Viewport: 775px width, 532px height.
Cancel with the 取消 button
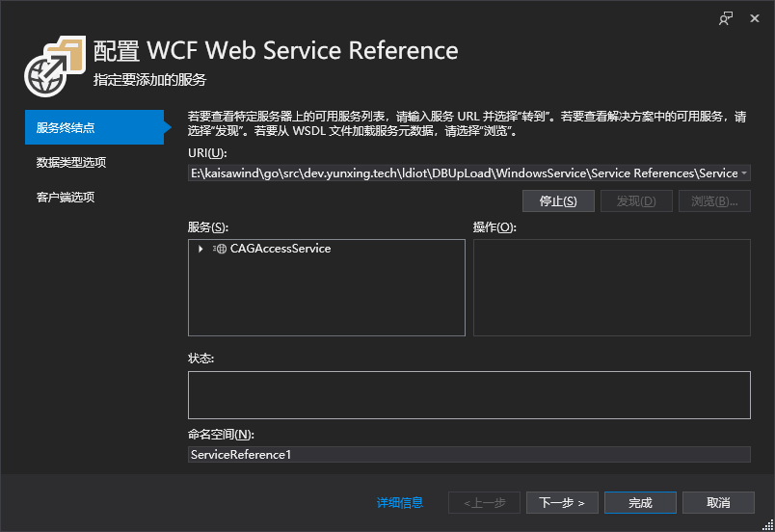(x=719, y=503)
